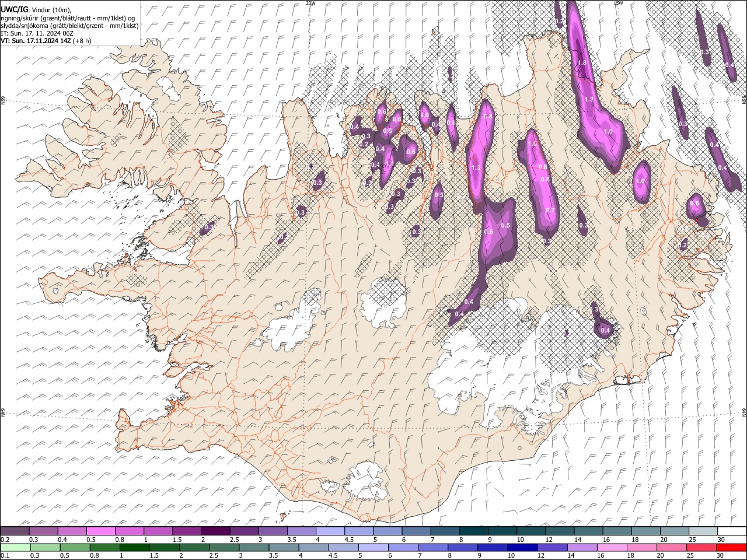Image resolution: width=747 pixels, height=560 pixels.
Task: Pick the darkest purple 2 snow legend swatch
Action: (215, 531)
